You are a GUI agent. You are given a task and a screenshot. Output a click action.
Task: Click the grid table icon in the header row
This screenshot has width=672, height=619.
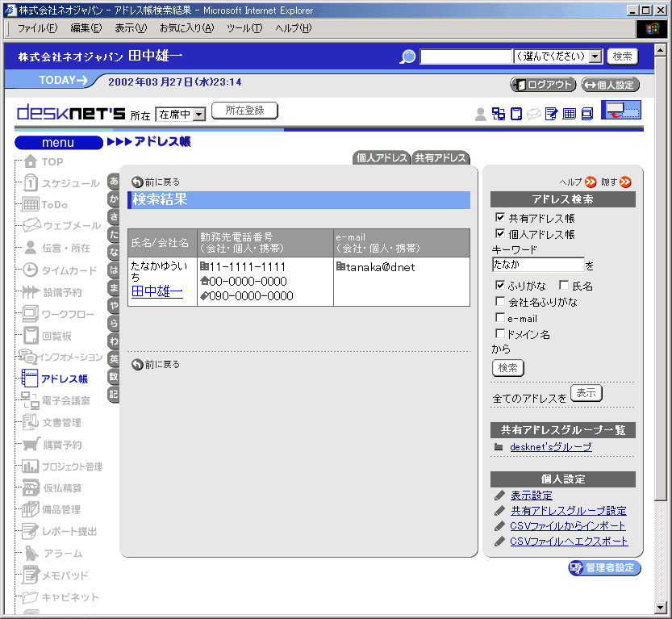click(570, 114)
